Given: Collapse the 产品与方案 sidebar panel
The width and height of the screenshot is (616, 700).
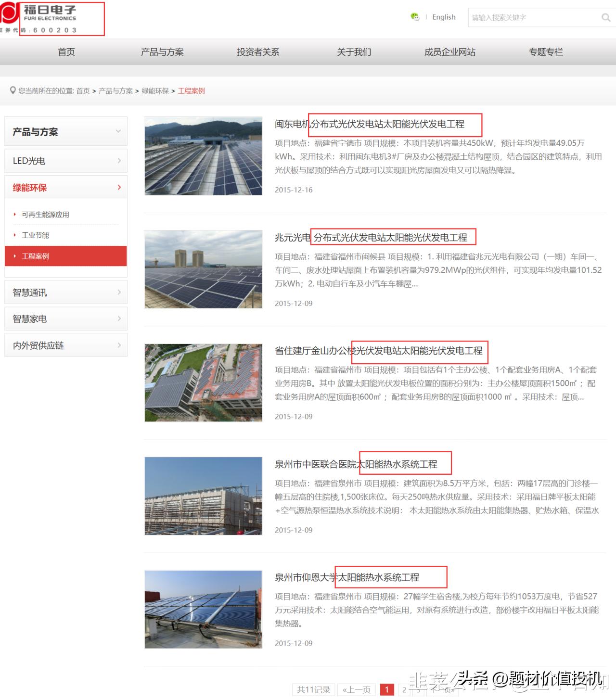Looking at the screenshot, I should [x=118, y=131].
